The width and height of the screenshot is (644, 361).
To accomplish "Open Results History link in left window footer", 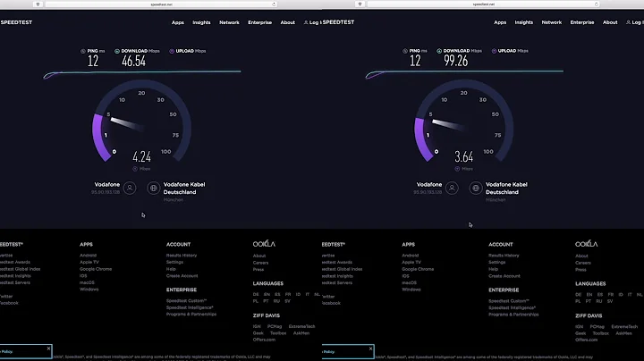I will pyautogui.click(x=182, y=256).
